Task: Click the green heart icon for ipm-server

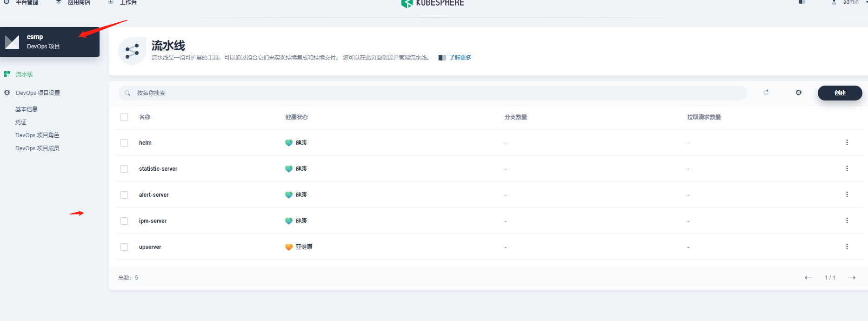Action: tap(289, 221)
